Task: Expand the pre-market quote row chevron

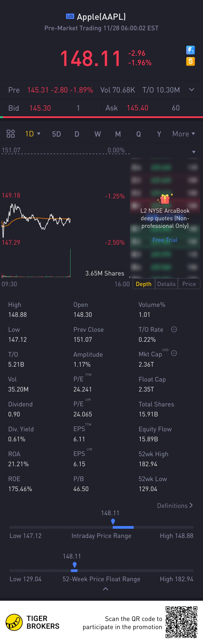Action: [x=192, y=90]
